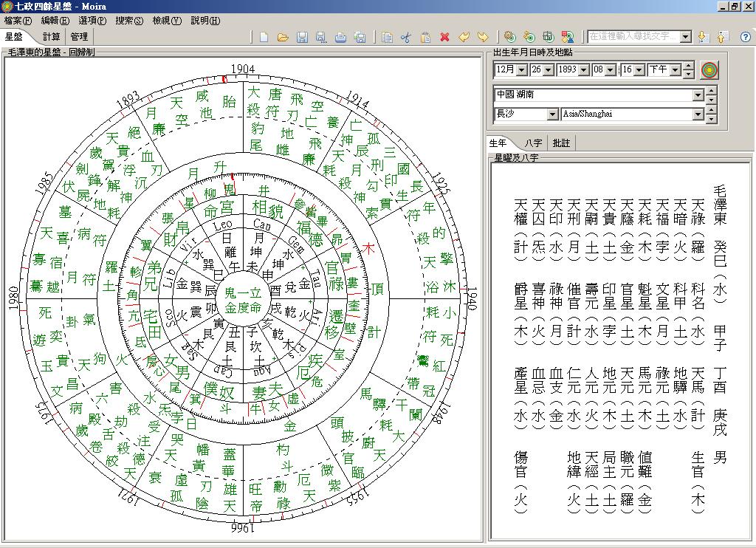
Task: Open the 檔案 menu
Action: coord(18,21)
